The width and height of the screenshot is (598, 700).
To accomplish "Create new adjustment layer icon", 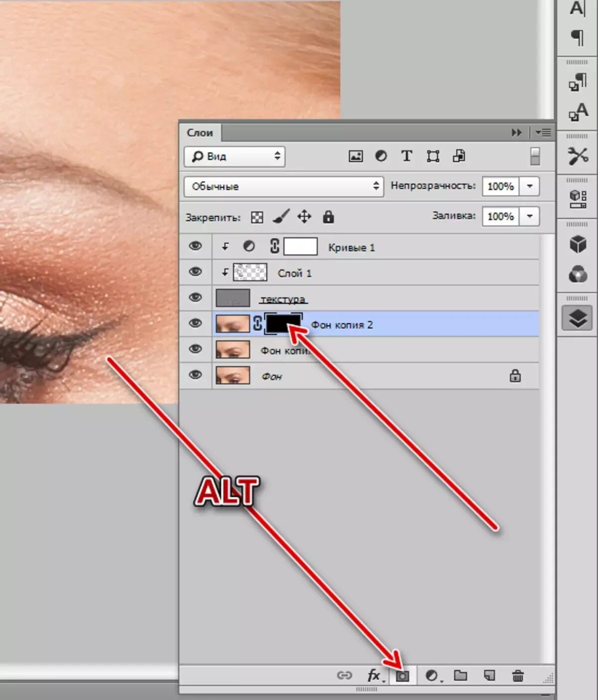I will point(432,676).
